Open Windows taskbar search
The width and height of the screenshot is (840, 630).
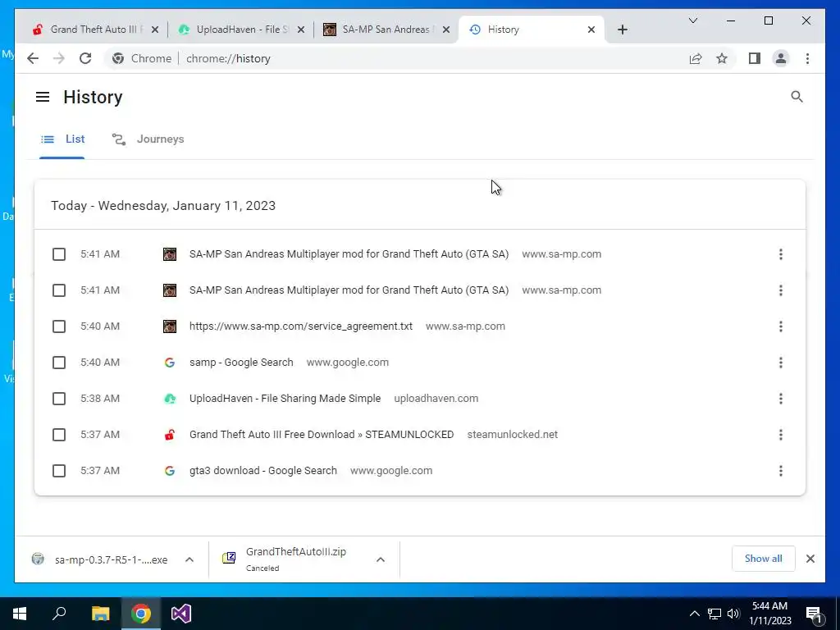59,614
